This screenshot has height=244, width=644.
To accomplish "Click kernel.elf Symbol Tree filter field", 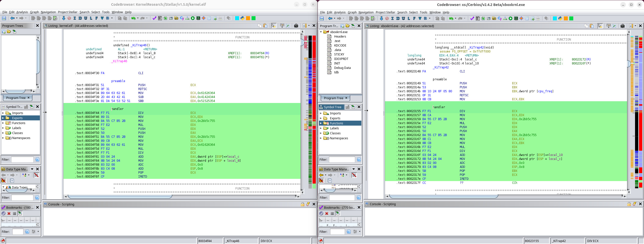I will click(22, 160).
